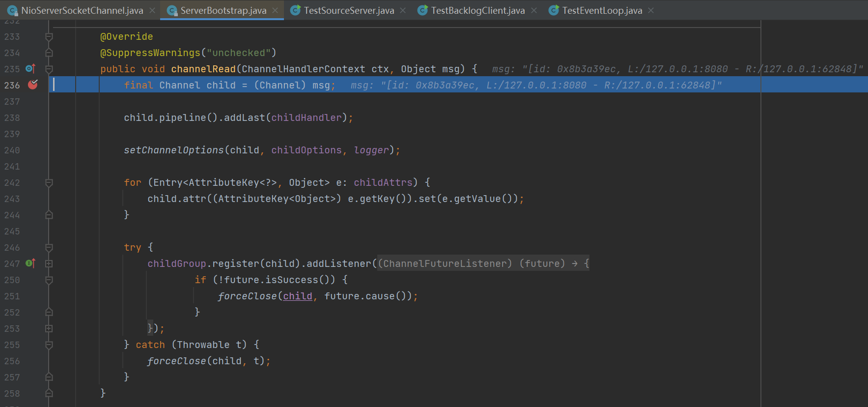The width and height of the screenshot is (868, 407).
Task: Click the underlined child argument in forceClose
Action: pyautogui.click(x=297, y=296)
